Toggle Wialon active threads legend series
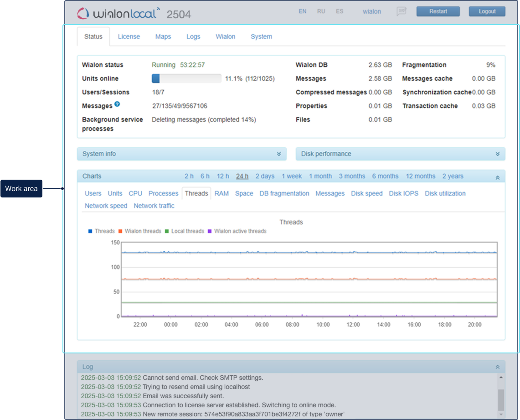 click(x=237, y=231)
